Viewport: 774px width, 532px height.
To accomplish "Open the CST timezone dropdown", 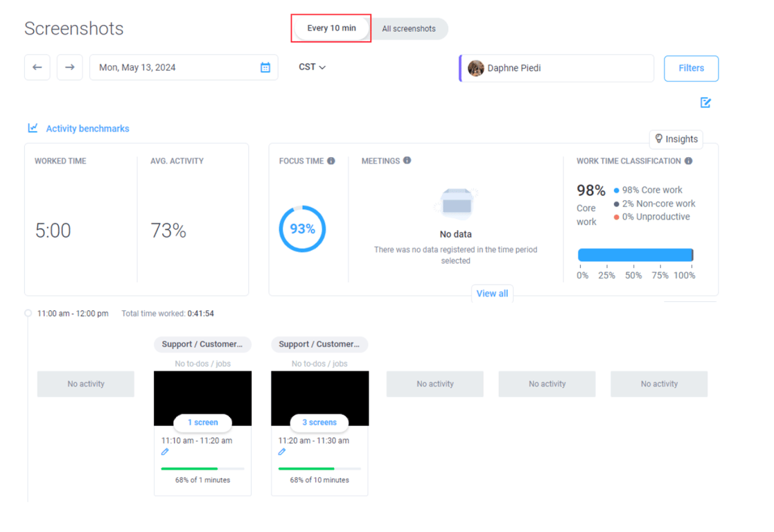I will pos(312,67).
